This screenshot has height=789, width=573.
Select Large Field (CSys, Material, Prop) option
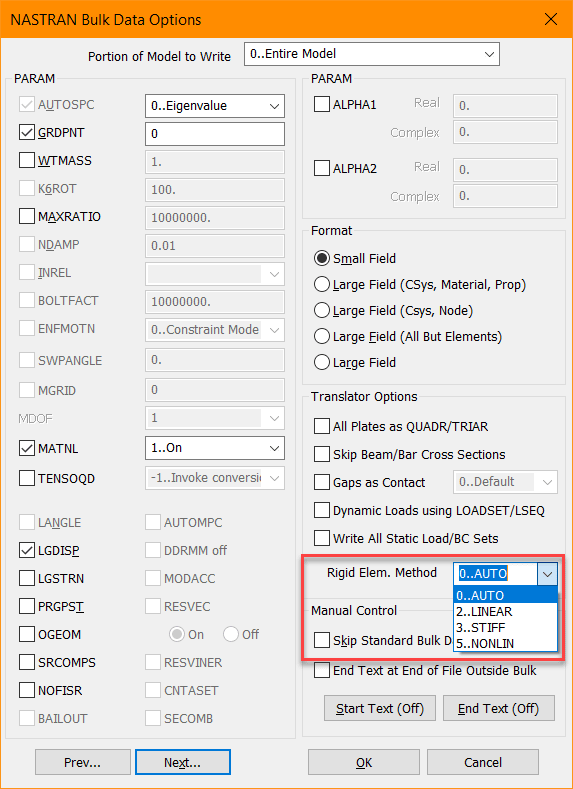(x=321, y=284)
